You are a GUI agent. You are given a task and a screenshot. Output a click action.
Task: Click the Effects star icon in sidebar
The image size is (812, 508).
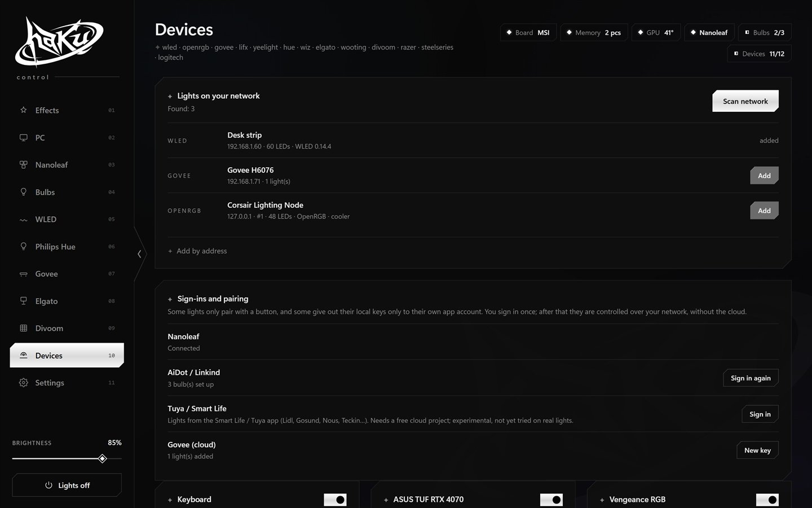coord(23,110)
